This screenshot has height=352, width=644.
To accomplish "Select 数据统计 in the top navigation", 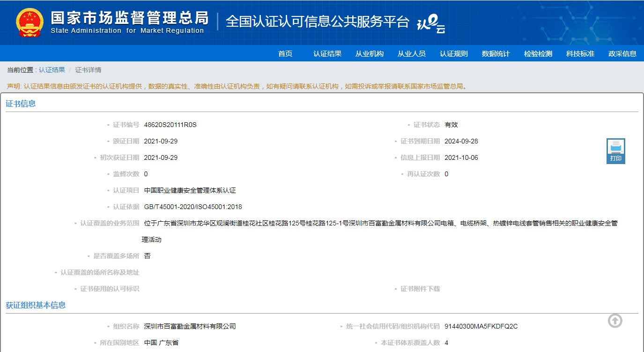I will click(x=496, y=54).
